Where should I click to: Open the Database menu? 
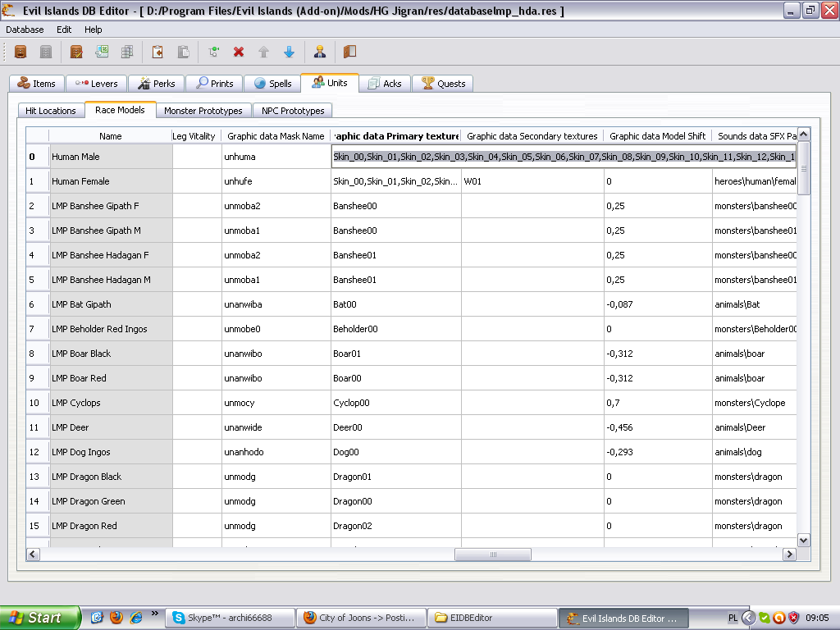point(25,30)
